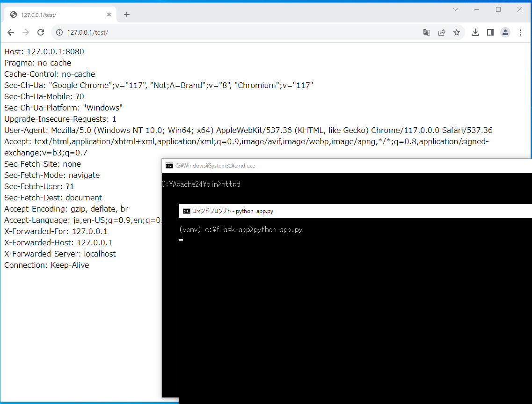Click the cmd.exe icon in the console title bar
This screenshot has width=532, height=404.
click(169, 165)
